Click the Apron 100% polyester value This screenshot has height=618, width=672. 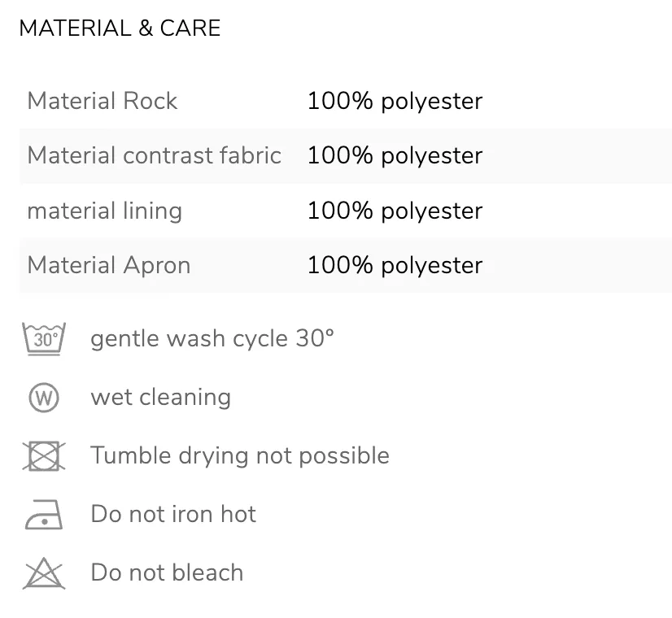(x=395, y=266)
